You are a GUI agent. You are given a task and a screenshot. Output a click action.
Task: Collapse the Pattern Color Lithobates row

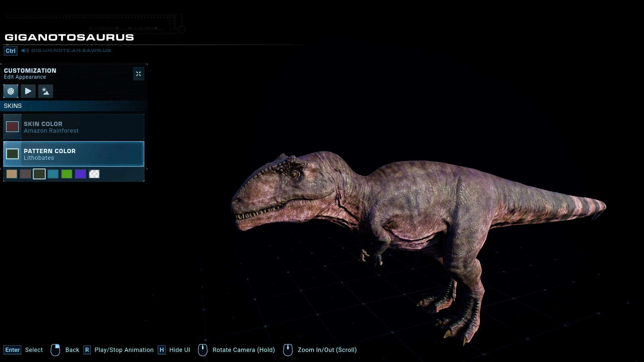point(74,154)
